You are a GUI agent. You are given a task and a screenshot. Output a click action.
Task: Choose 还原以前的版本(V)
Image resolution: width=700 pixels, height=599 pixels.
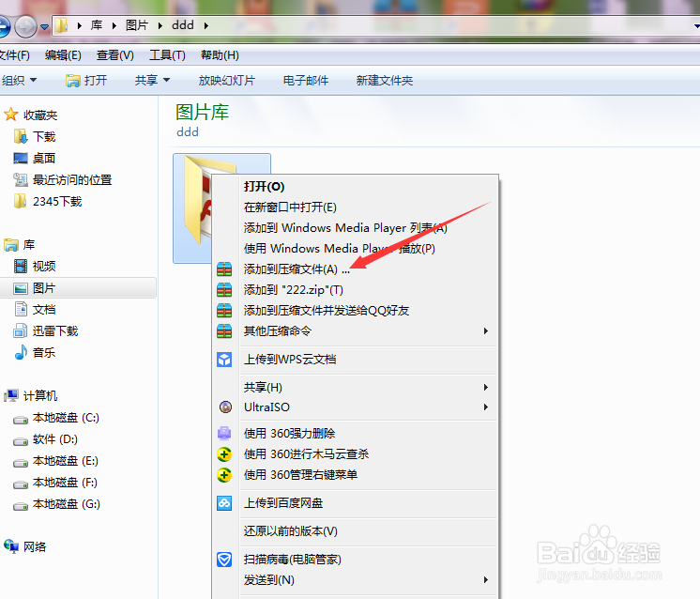click(x=355, y=531)
